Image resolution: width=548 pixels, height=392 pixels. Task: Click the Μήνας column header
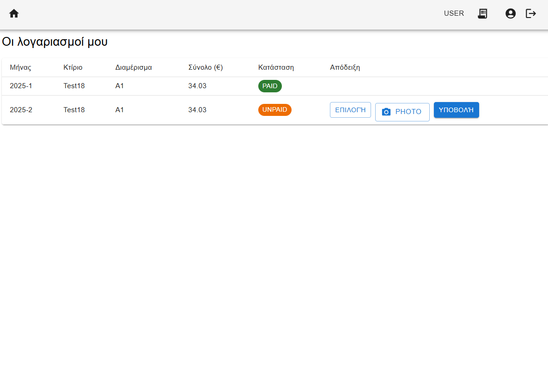point(21,67)
